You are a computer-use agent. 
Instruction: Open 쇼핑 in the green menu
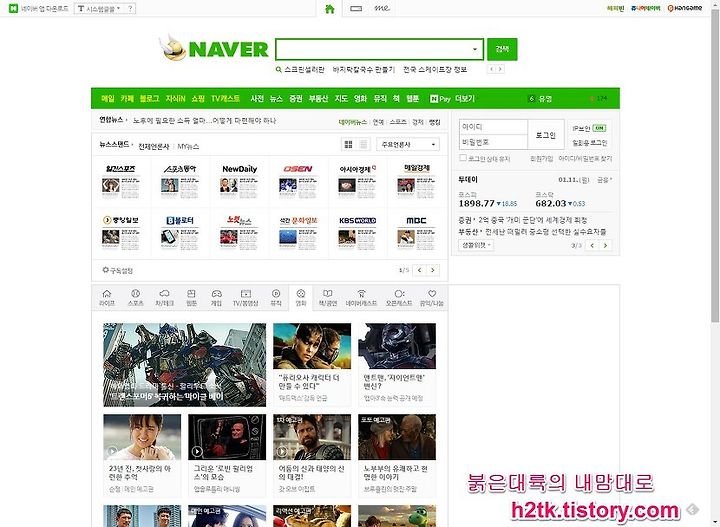pos(198,98)
